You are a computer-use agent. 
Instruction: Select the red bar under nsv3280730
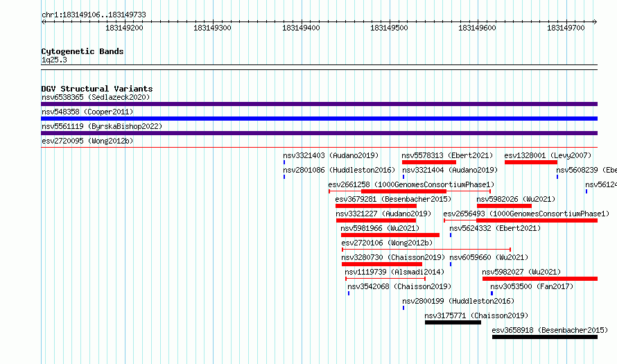382,264
